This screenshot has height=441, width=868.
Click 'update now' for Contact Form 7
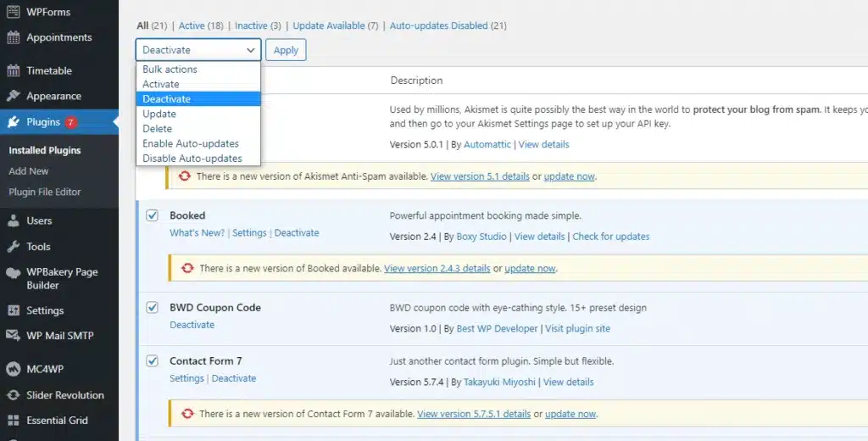click(570, 414)
